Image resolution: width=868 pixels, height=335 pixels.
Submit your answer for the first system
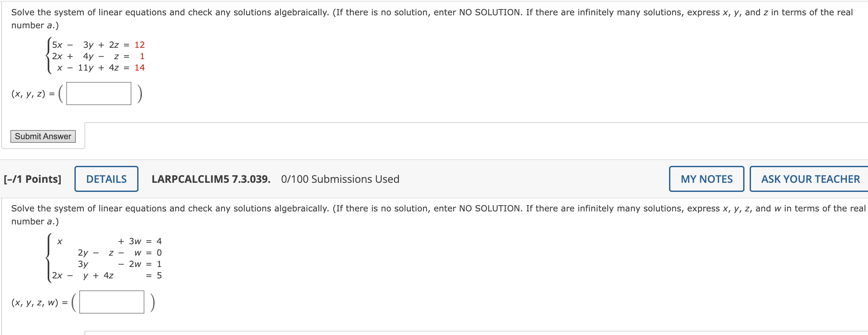coord(43,137)
